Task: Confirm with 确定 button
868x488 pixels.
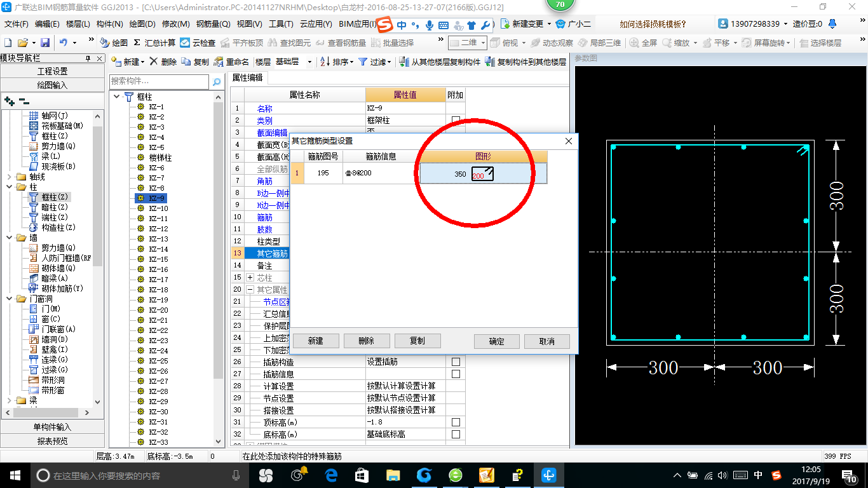Action: [x=497, y=341]
